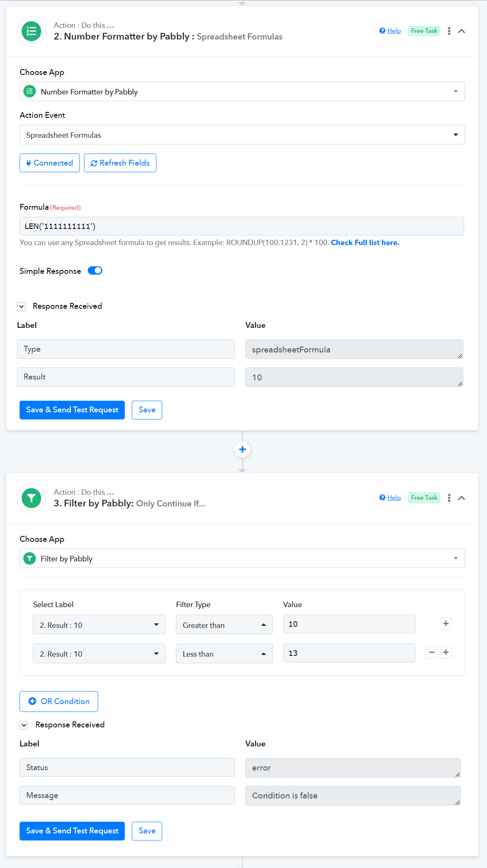The image size is (487, 868).
Task: Click Save & Send Test Request in Number Formatter
Action: click(x=72, y=410)
